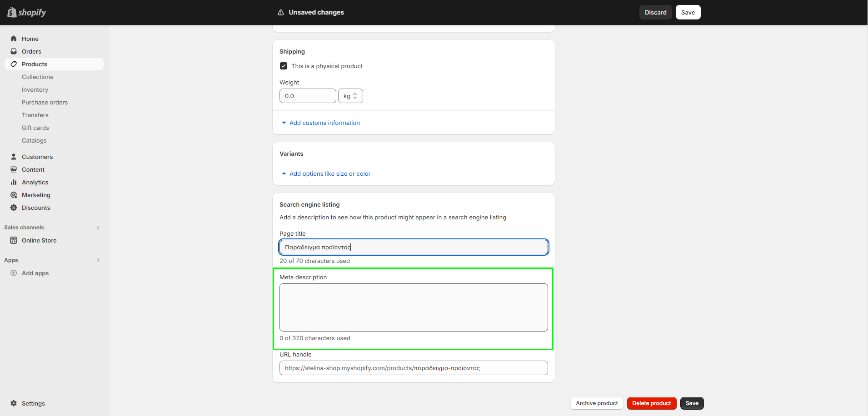868x416 pixels.
Task: Click the Unsaved changes warning icon
Action: [x=281, y=12]
